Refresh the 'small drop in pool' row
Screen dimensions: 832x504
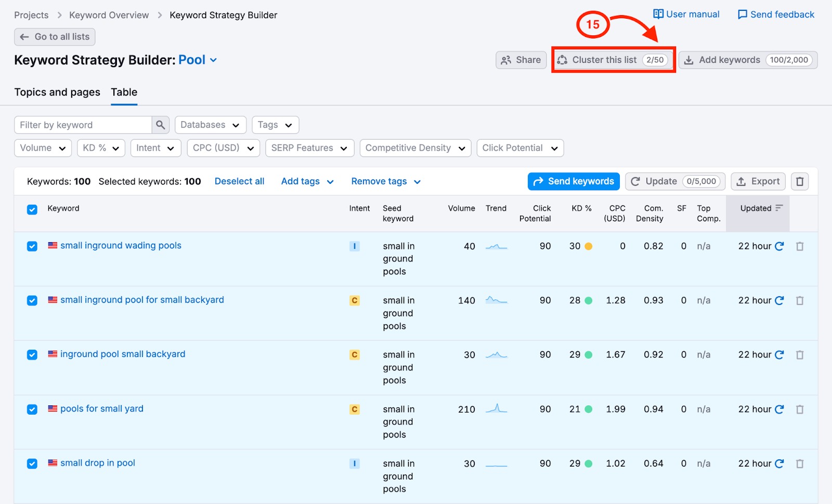tap(779, 463)
